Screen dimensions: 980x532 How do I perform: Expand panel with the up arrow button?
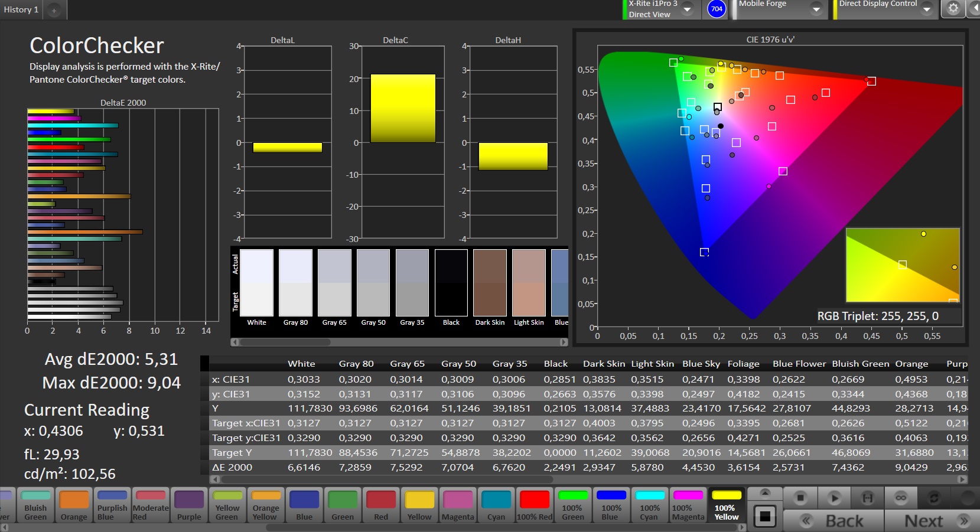(x=765, y=493)
